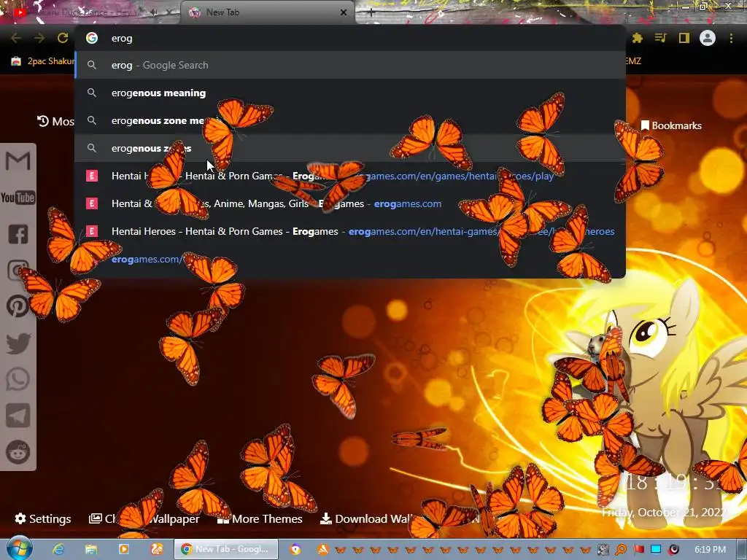747x560 pixels.
Task: Open the Most Visited history button
Action: tap(55, 122)
